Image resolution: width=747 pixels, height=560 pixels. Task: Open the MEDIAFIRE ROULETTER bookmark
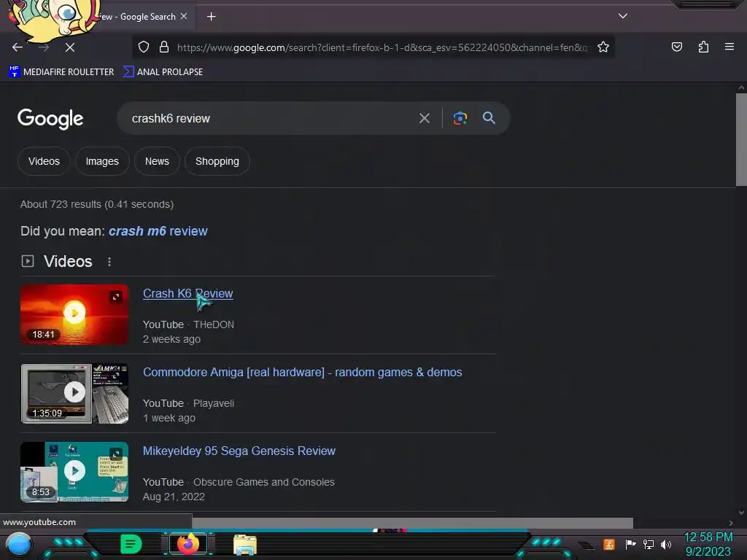coord(61,72)
